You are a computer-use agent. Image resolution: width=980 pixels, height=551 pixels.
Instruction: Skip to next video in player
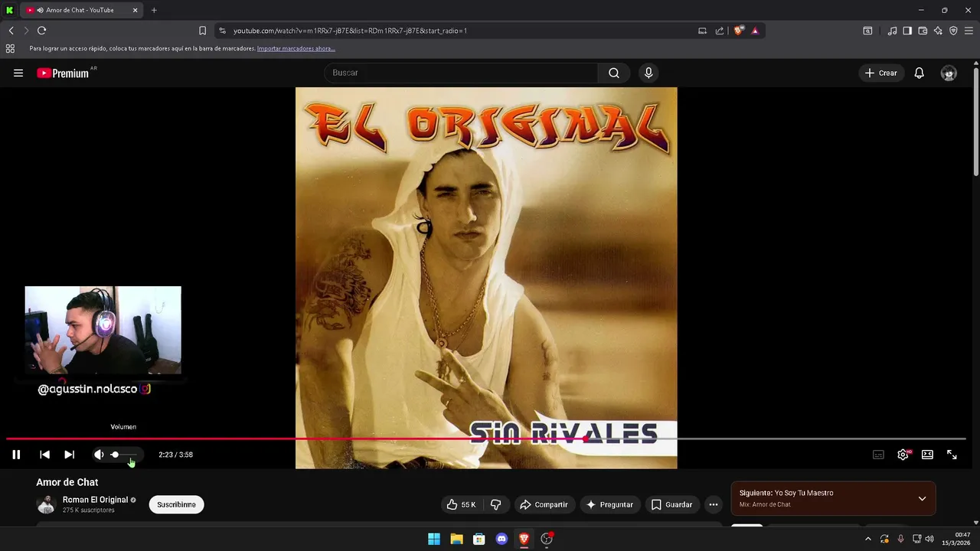click(69, 455)
